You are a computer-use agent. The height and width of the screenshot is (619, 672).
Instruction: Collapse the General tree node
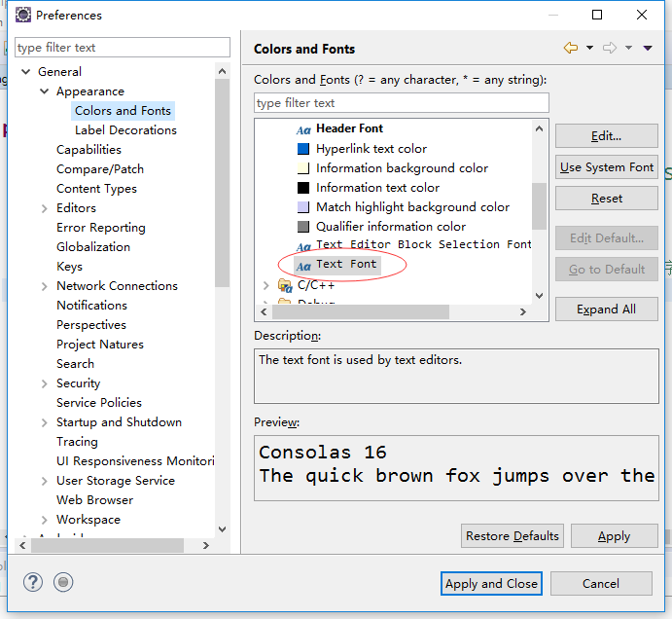[x=26, y=72]
